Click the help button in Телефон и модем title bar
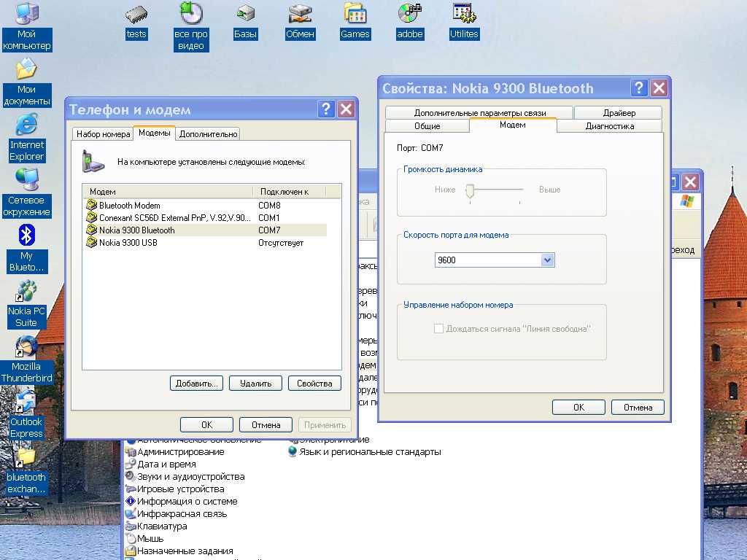This screenshot has width=747, height=560. click(326, 109)
